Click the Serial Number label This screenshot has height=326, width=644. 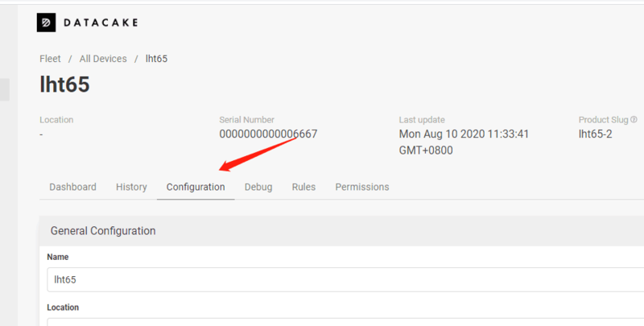pos(246,119)
